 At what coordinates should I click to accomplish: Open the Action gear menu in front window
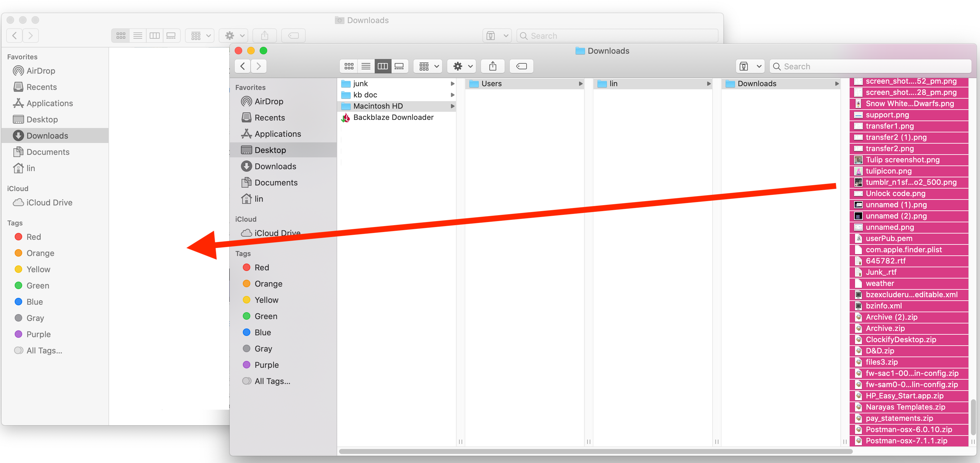[462, 66]
